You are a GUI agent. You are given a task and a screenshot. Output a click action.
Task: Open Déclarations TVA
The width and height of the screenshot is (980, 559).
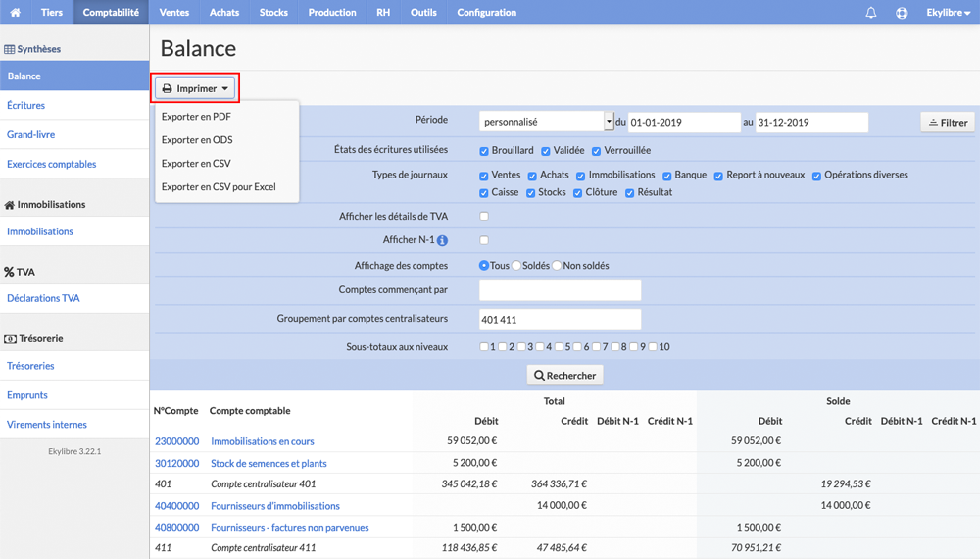pos(74,298)
